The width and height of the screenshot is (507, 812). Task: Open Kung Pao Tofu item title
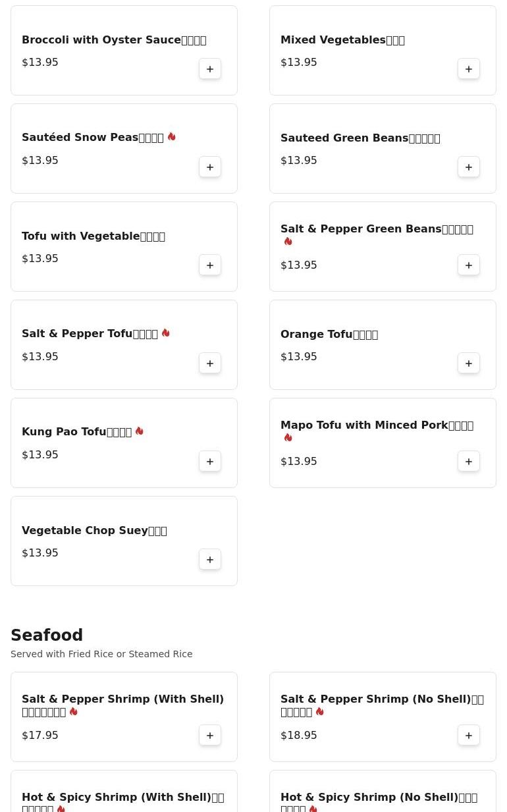click(77, 432)
